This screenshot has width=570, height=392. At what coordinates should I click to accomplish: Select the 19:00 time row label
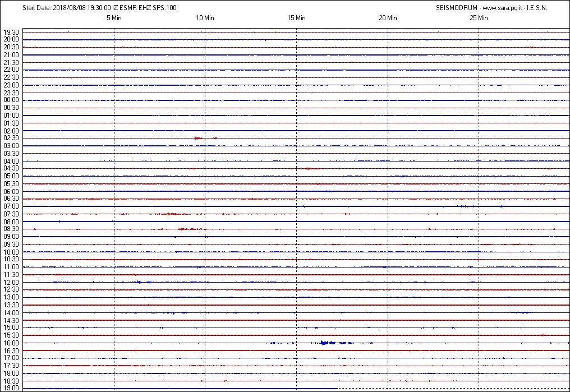point(11,388)
